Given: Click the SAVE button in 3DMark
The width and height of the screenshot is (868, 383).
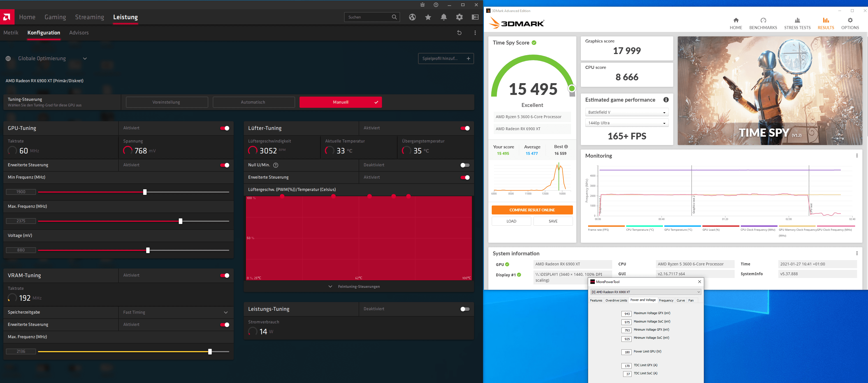Looking at the screenshot, I should coord(553,221).
